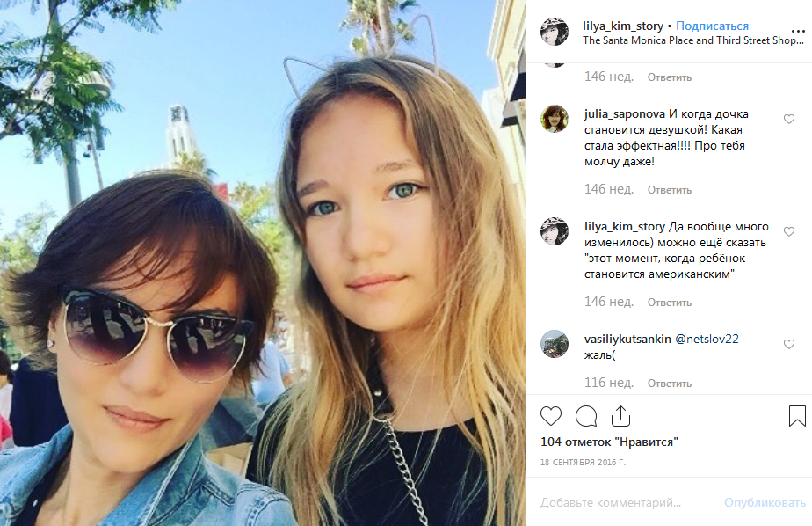The image size is (812, 526).
Task: View the 104 likes list
Action: 609,442
